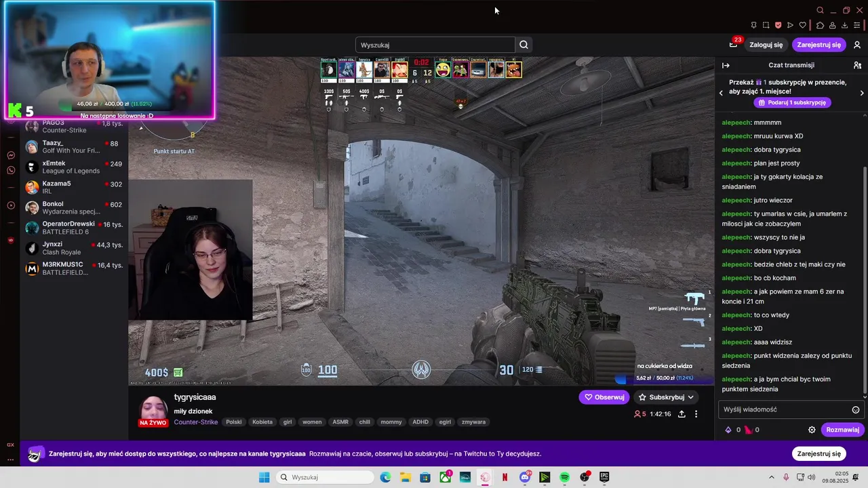Open the emote picker in chat input
Image resolution: width=868 pixels, height=488 pixels.
pyautogui.click(x=856, y=409)
